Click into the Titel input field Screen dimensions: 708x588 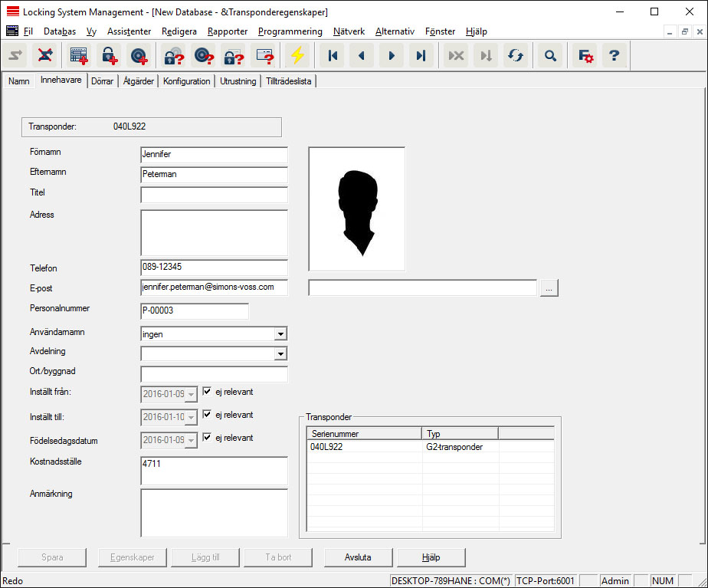point(214,195)
